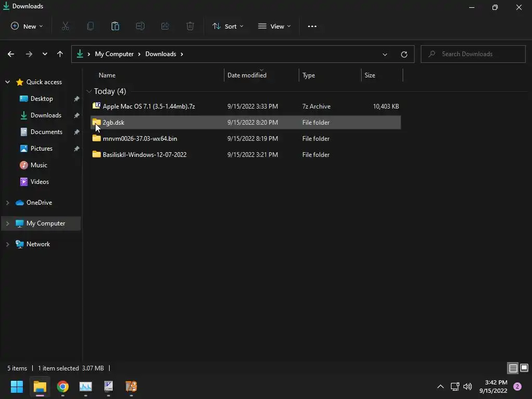
Task: Show hidden system tray icons
Action: 441,387
